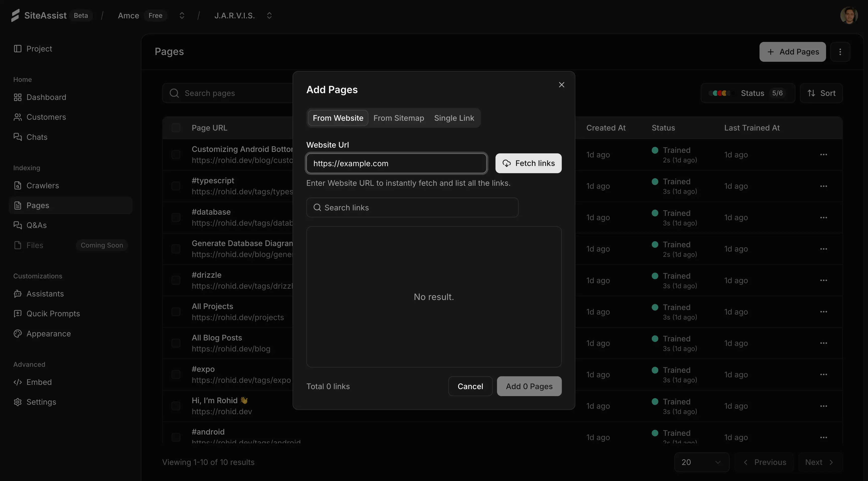Open the Project sidebar icon

click(18, 48)
